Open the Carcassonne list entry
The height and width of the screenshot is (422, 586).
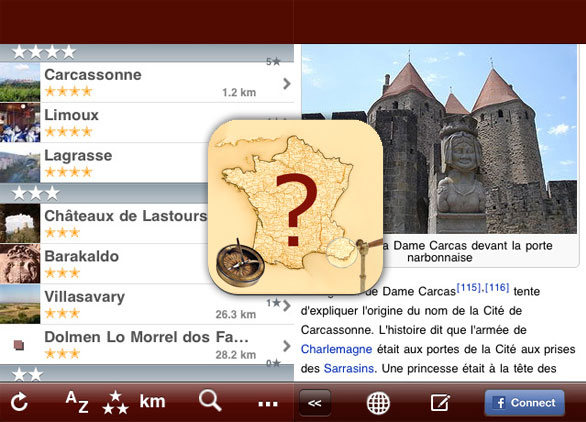tap(147, 82)
